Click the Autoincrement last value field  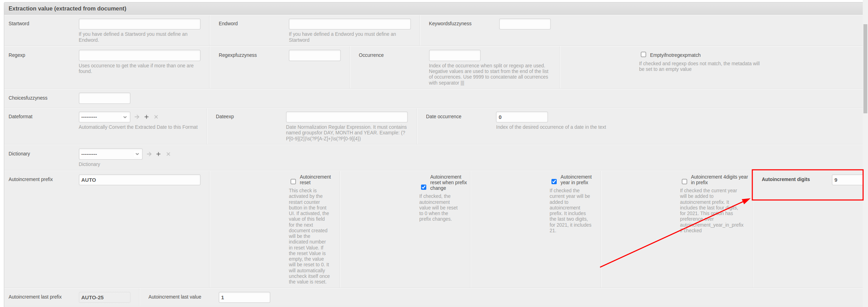tap(244, 298)
